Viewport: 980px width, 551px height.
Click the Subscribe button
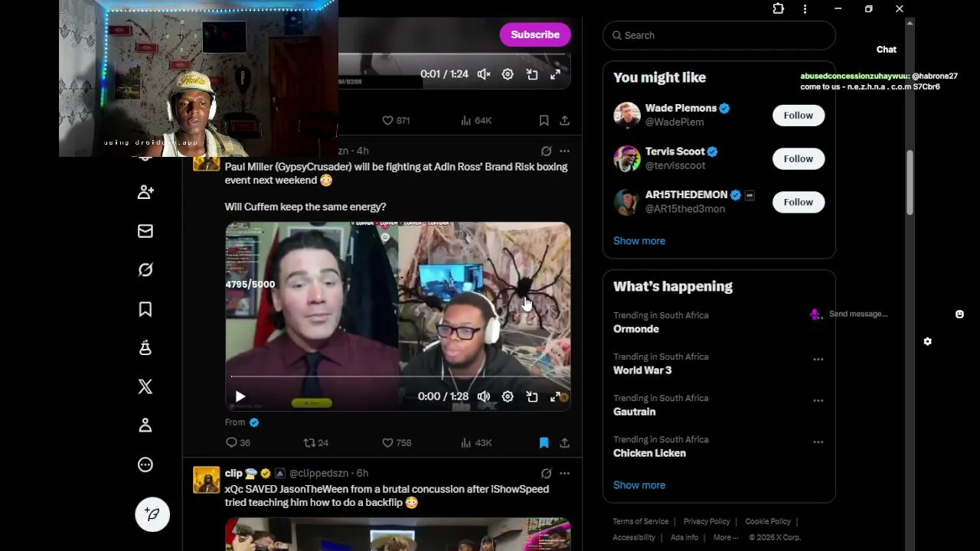pyautogui.click(x=535, y=34)
